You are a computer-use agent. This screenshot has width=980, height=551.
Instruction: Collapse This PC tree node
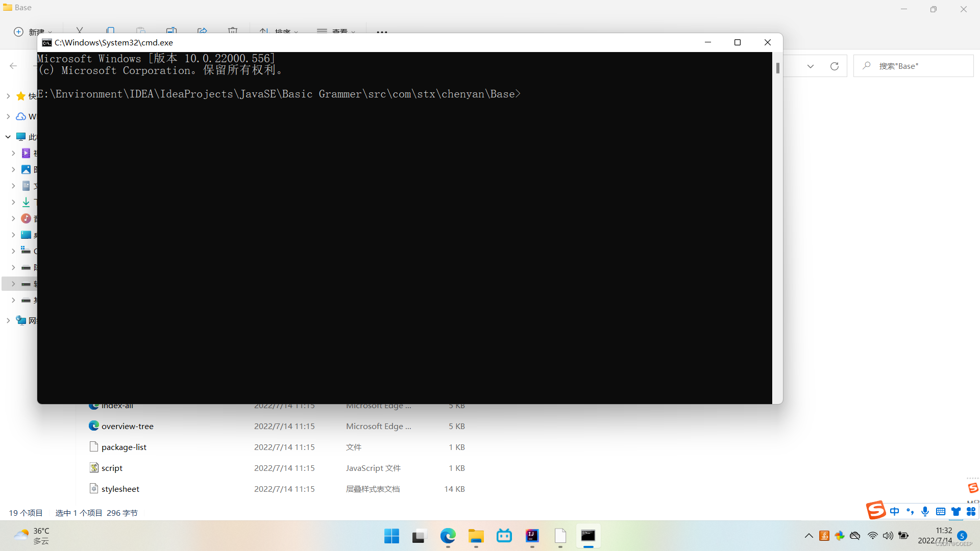coord(8,137)
